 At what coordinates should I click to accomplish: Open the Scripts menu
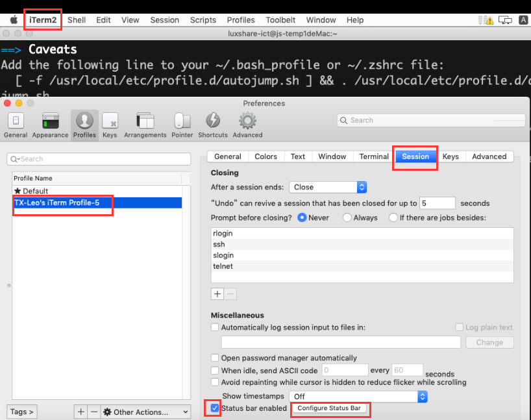(203, 20)
